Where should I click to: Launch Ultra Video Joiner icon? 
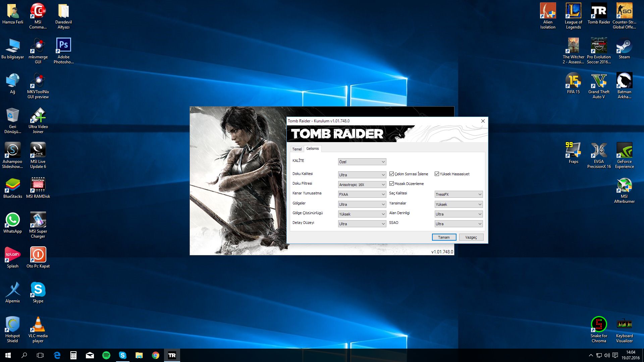[38, 120]
